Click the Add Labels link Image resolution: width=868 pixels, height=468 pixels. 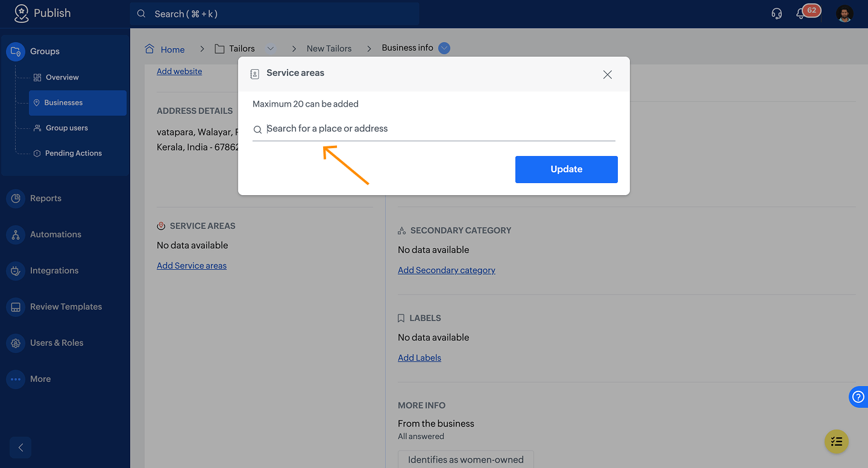click(x=419, y=358)
